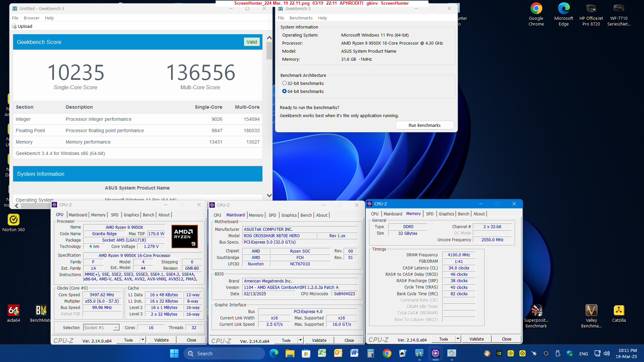Click Tools button in Memory CPU-Z window
644x362 pixels.
[444, 339]
